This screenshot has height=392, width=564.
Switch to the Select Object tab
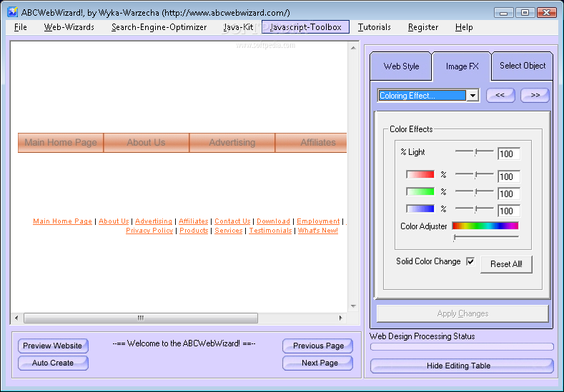click(523, 66)
